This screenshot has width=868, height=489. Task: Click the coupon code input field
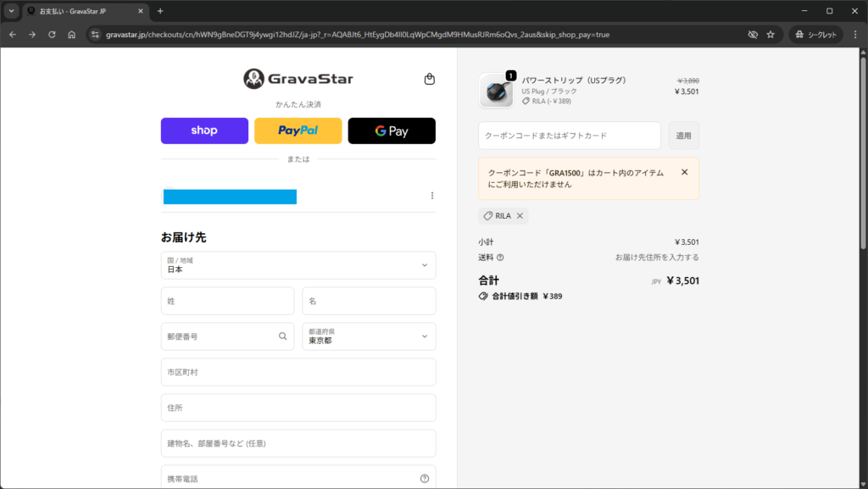568,136
